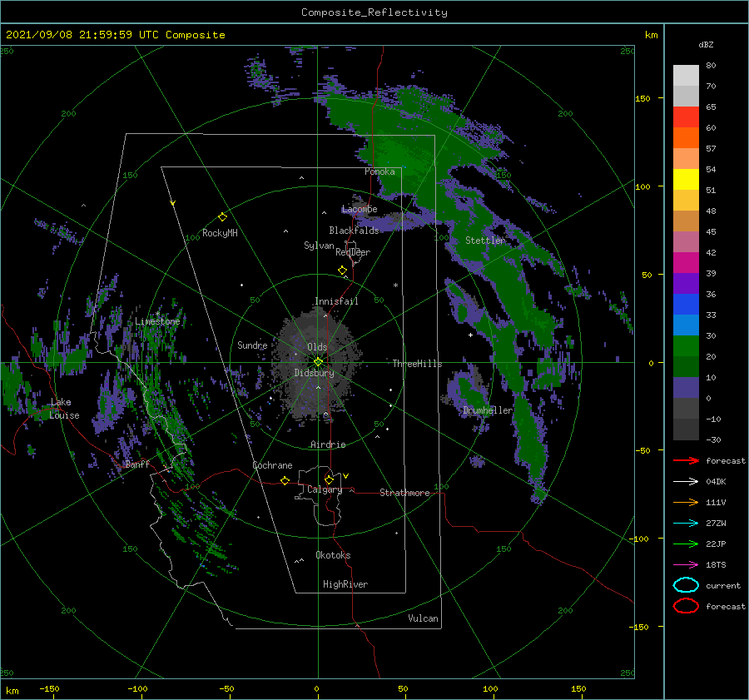Select the purple 10 dBZ color swatch
This screenshot has height=700, width=749.
coord(686,388)
